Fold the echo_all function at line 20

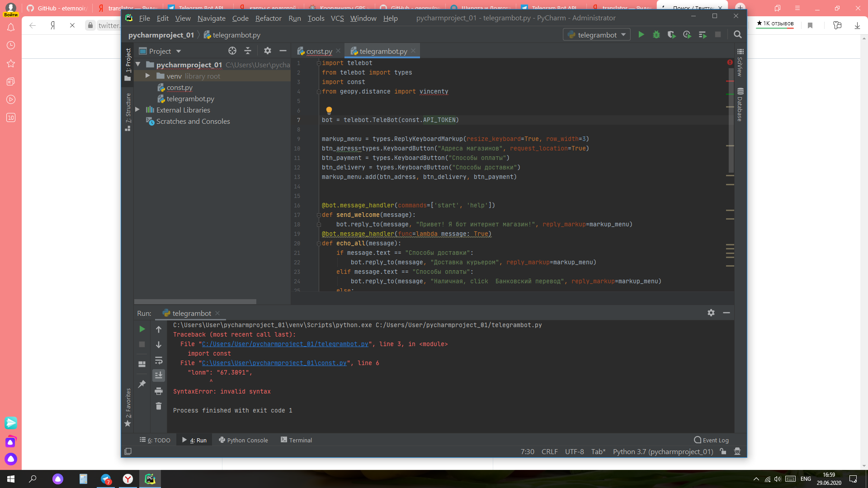click(319, 244)
